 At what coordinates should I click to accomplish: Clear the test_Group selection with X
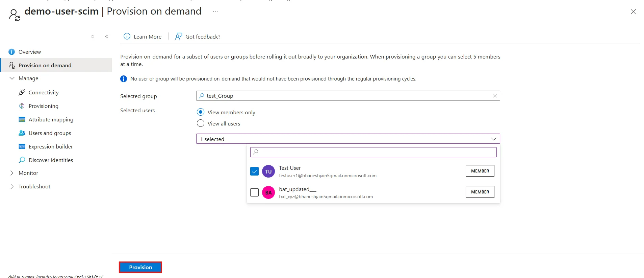pos(495,96)
